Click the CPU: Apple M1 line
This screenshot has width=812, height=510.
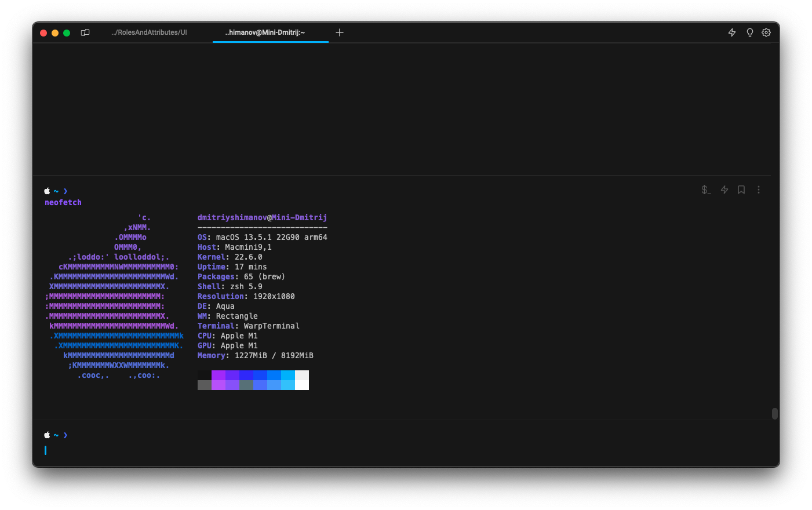point(228,336)
